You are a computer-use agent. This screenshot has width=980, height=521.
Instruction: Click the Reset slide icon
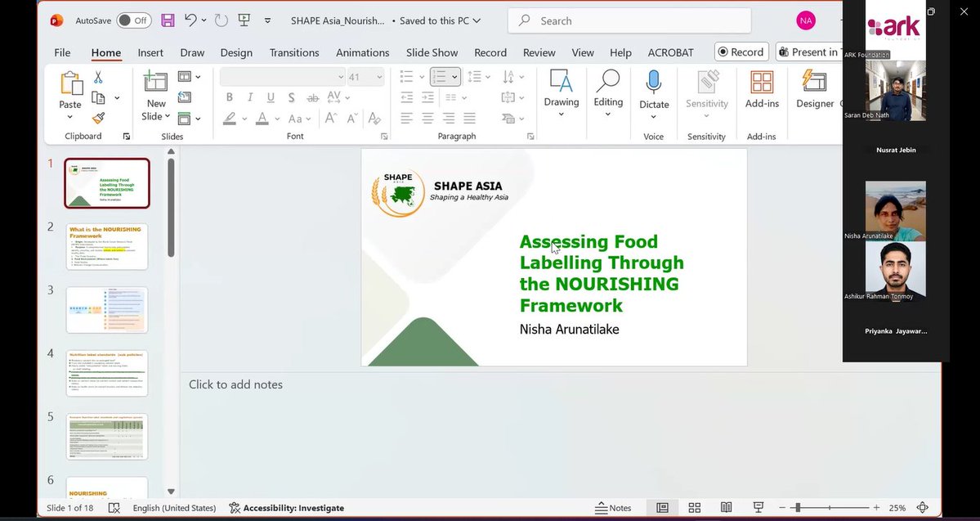coord(185,97)
